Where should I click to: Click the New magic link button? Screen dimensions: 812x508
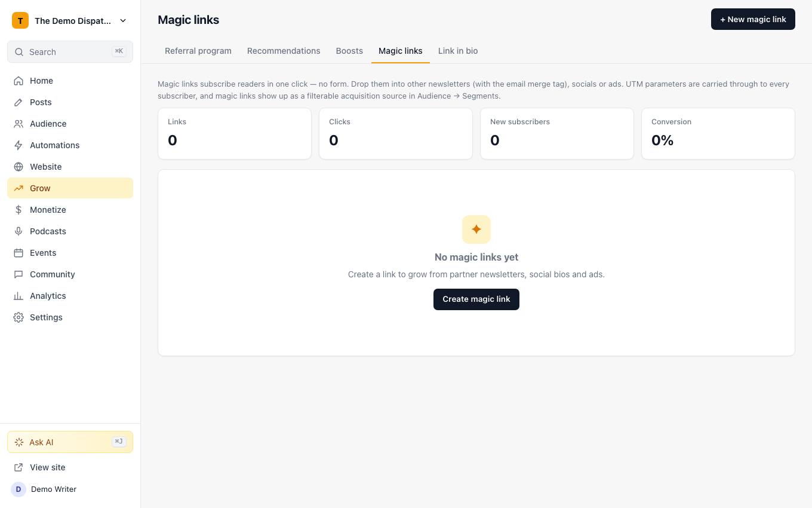tap(753, 19)
